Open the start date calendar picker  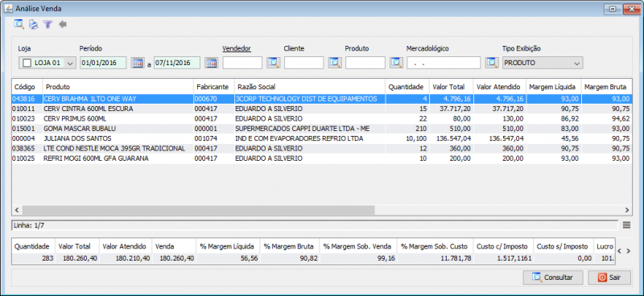coord(137,63)
